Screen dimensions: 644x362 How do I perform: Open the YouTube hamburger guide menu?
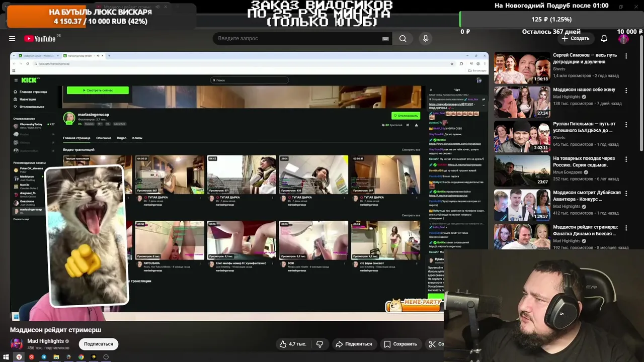12,39
